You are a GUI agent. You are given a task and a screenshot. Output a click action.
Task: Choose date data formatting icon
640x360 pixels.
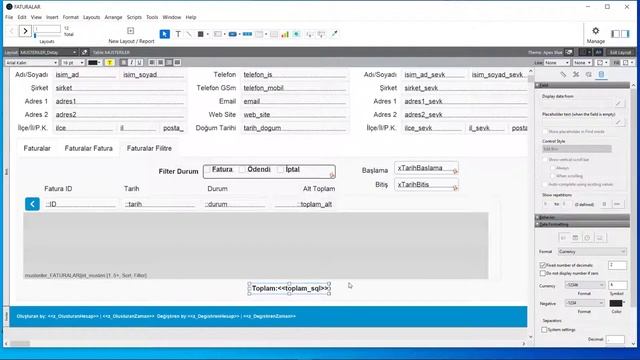tap(575, 238)
